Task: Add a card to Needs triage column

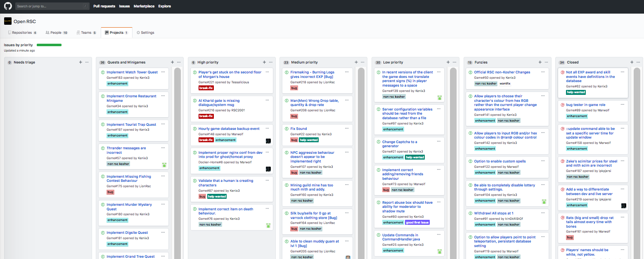Action: tap(80, 62)
